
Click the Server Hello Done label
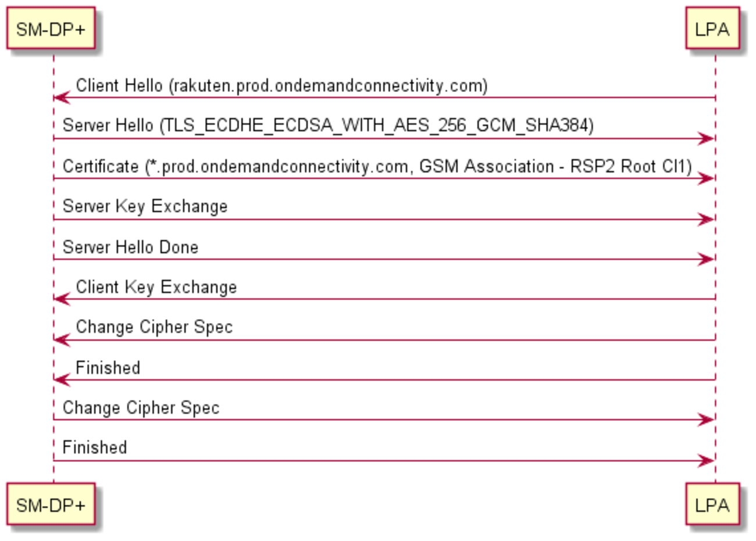[x=130, y=248]
